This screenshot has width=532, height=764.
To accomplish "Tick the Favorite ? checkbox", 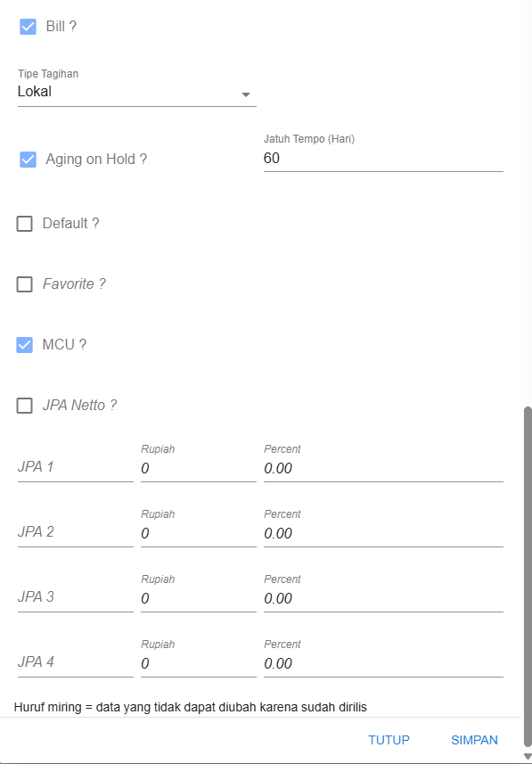I will tap(24, 284).
